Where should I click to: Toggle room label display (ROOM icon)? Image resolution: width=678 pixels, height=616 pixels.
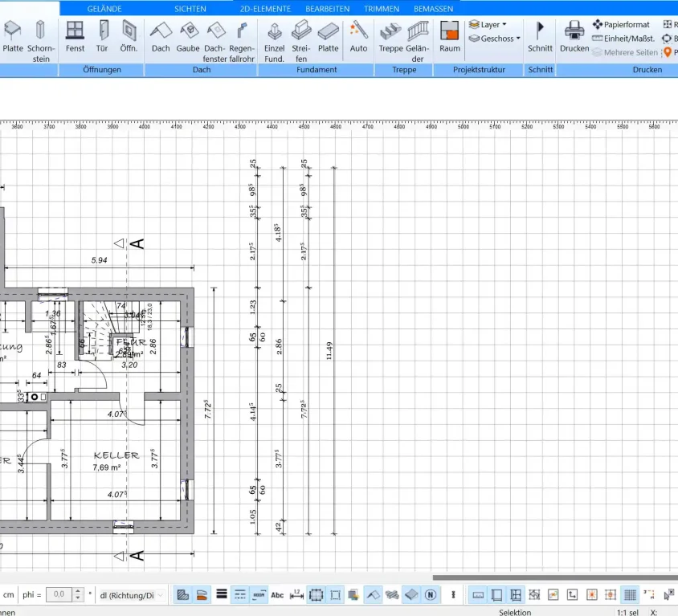coord(259,595)
